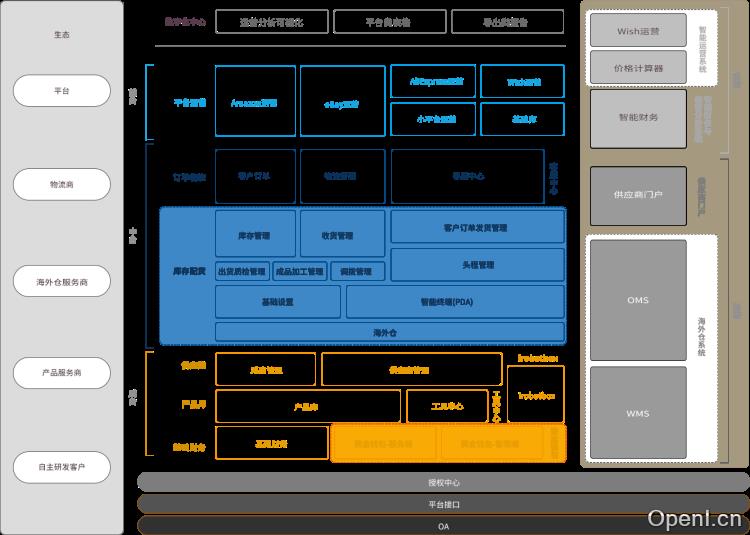Click the 智能财务 block
750x535 pixels.
point(638,118)
